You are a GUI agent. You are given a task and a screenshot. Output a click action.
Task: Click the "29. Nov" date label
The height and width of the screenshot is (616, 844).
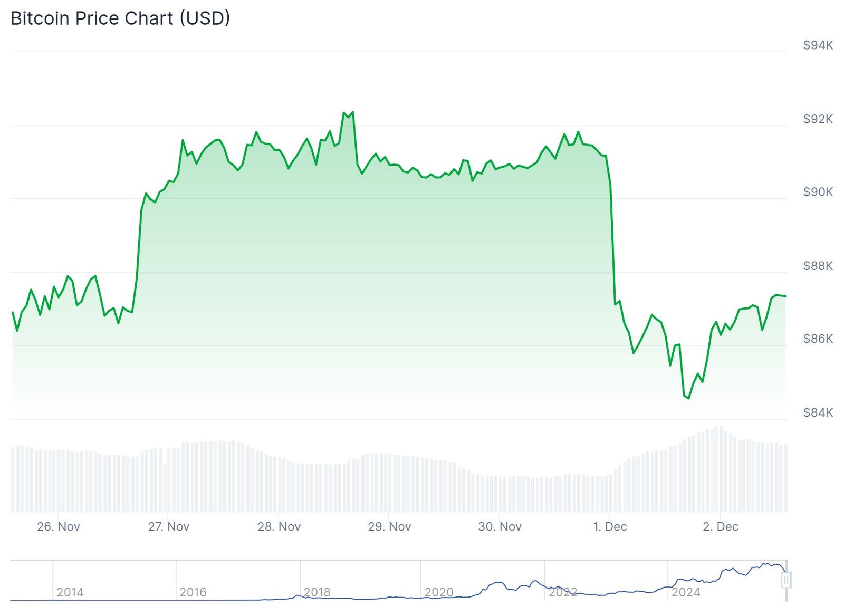[389, 526]
